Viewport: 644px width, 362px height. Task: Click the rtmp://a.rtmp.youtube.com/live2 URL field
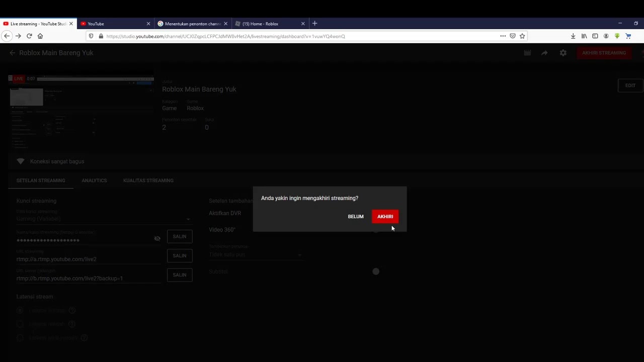click(89, 259)
